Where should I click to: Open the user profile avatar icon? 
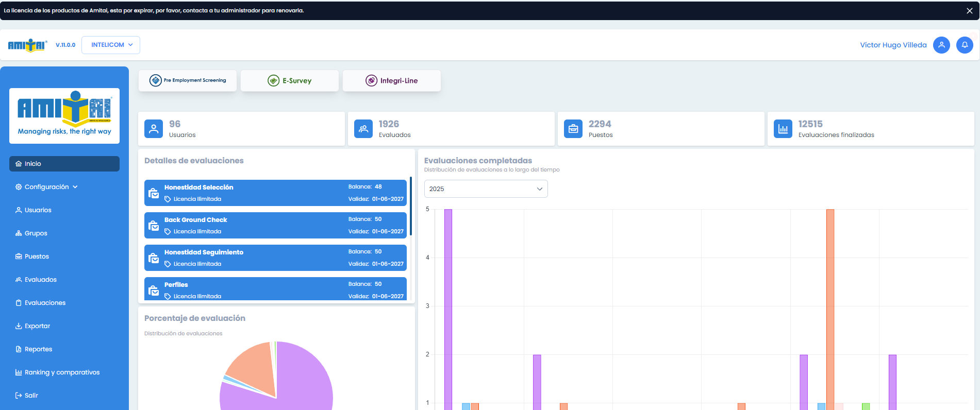tap(941, 45)
